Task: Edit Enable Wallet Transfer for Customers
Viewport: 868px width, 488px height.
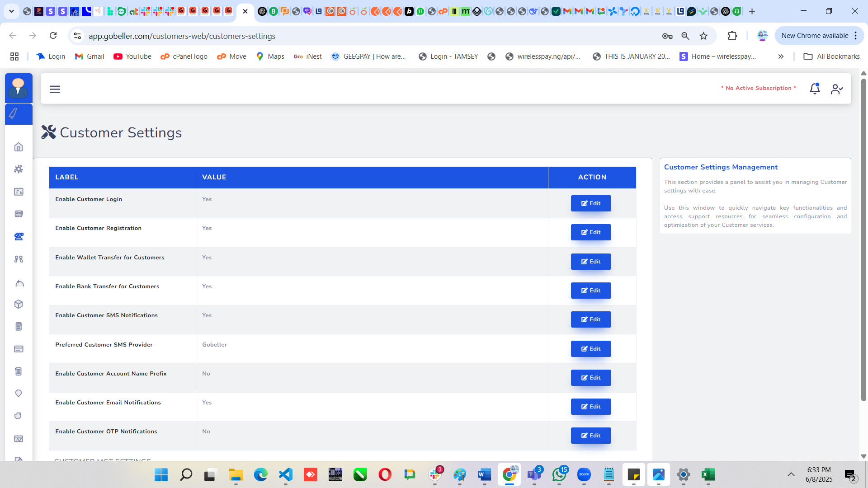Action: 590,262
